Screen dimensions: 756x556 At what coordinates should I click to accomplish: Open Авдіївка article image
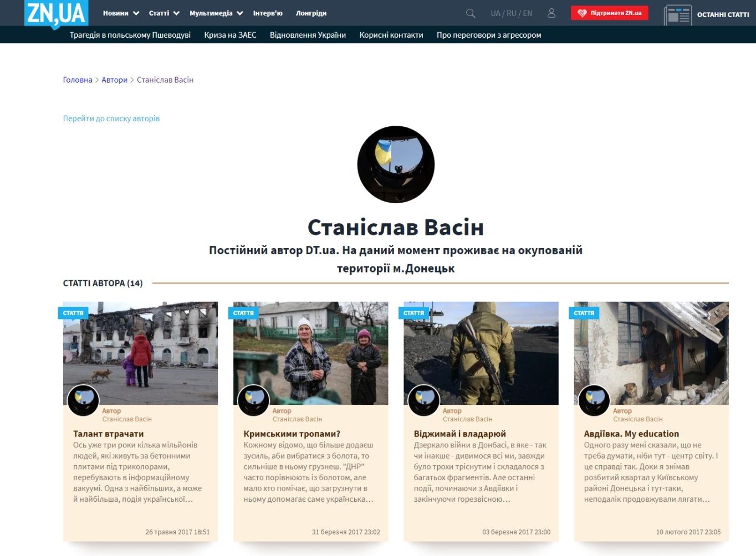click(651, 353)
